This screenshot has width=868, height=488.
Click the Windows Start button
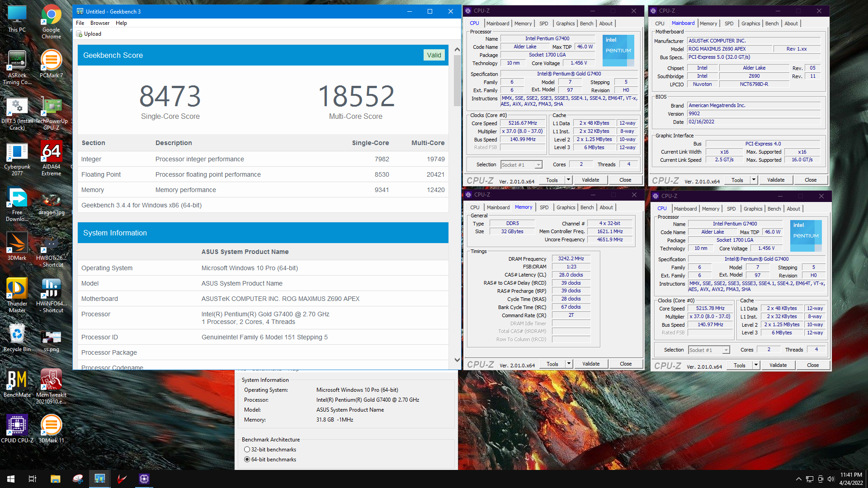[11, 479]
